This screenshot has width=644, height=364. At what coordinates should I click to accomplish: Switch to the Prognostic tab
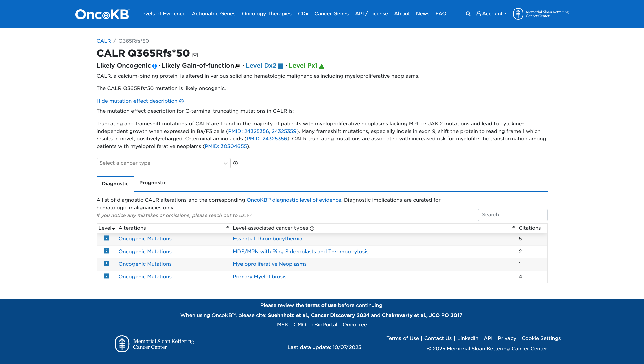click(153, 183)
